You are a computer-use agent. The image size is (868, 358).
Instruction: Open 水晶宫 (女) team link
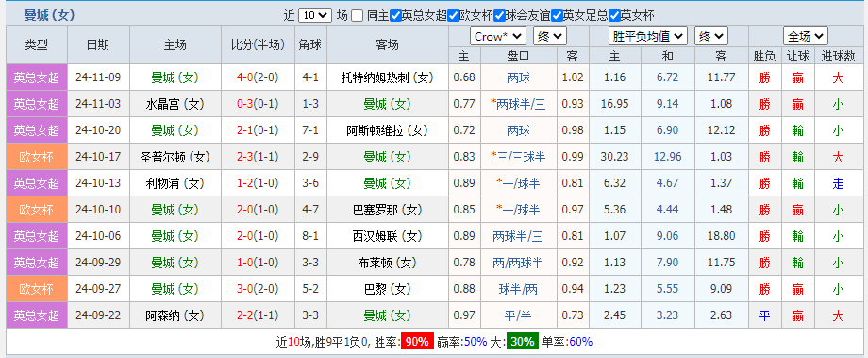[x=175, y=104]
